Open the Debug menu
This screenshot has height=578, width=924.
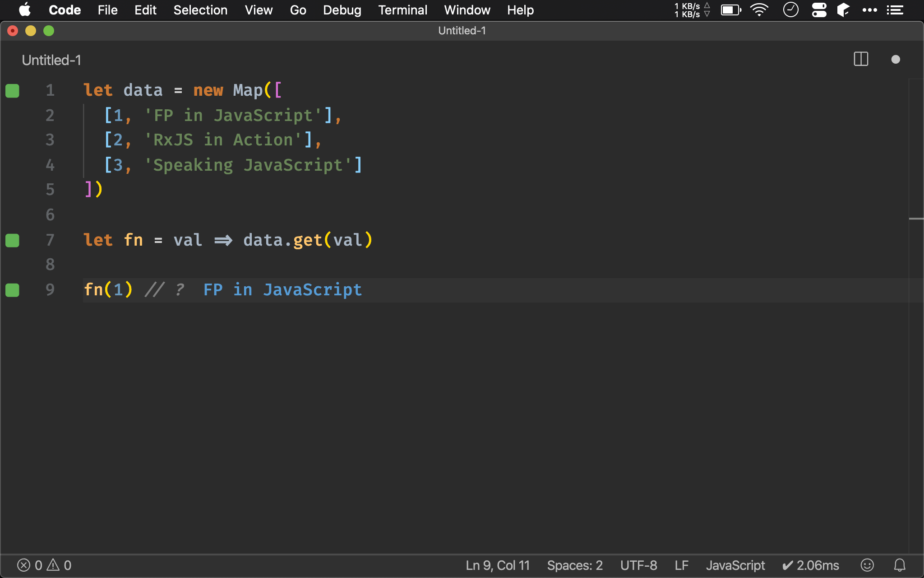pyautogui.click(x=342, y=10)
